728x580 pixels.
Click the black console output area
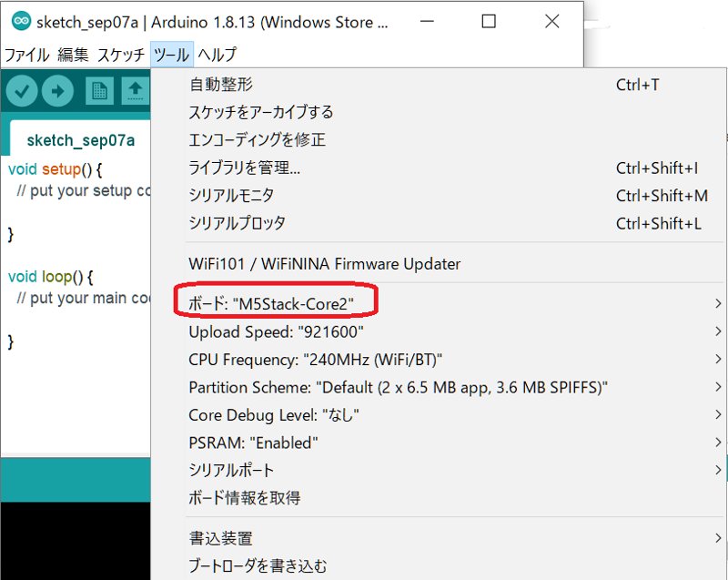pyautogui.click(x=76, y=541)
